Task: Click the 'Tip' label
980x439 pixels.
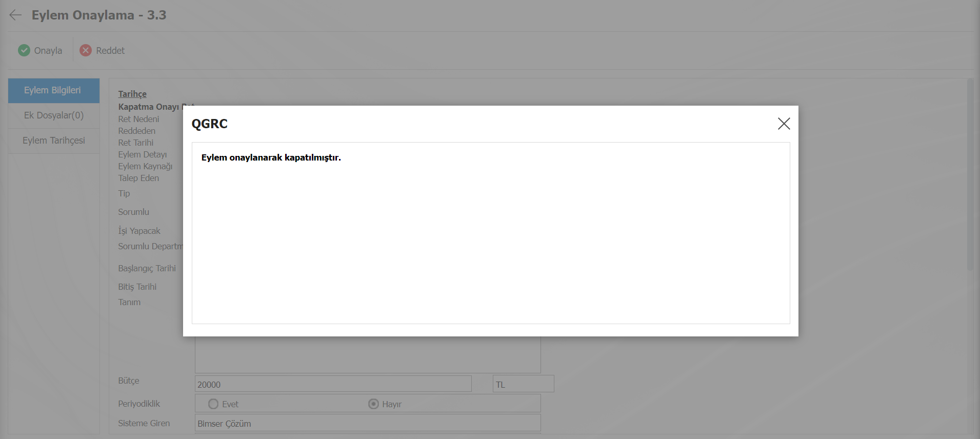Action: pyautogui.click(x=124, y=193)
